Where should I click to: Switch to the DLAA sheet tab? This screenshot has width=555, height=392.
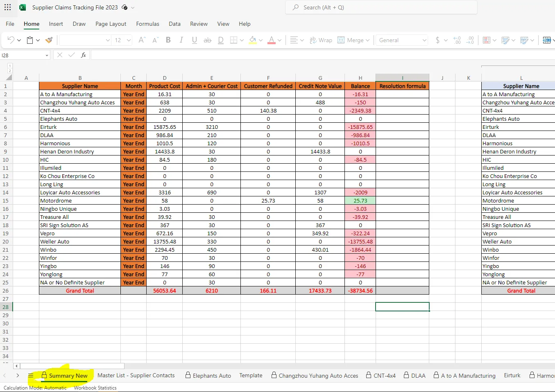[415, 375]
